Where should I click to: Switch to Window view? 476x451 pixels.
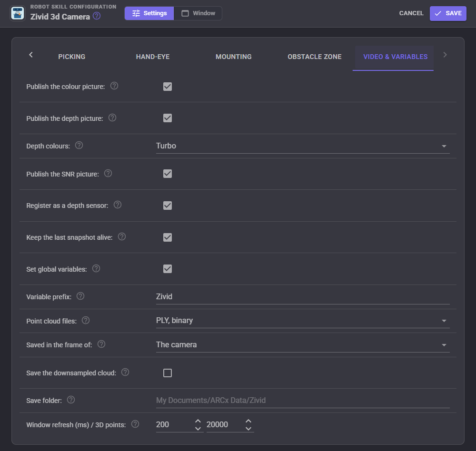point(198,13)
